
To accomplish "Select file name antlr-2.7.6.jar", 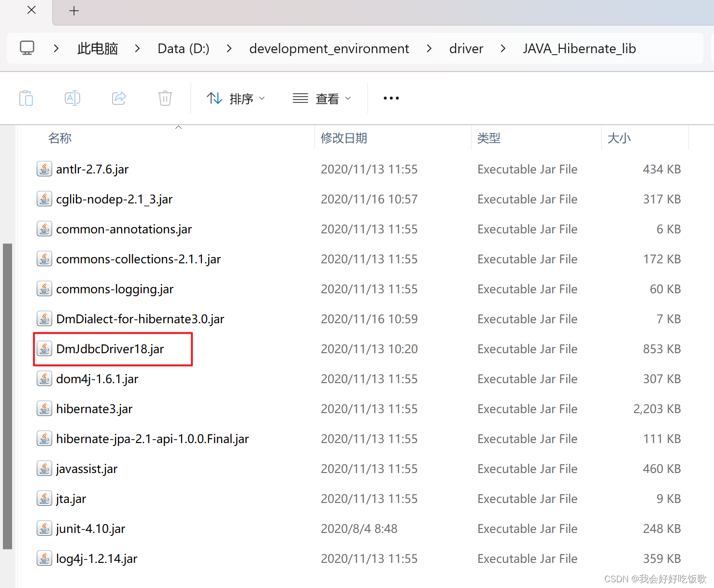I will tap(92, 170).
